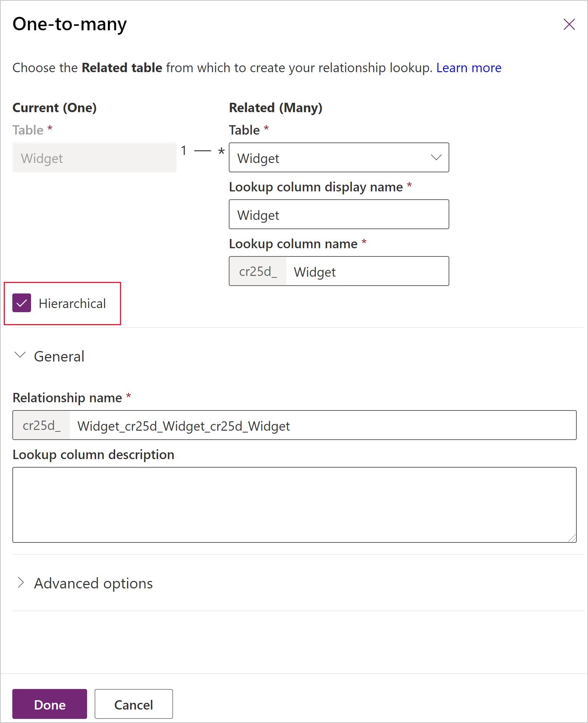Image resolution: width=588 pixels, height=723 pixels.
Task: Click the cr25d_ prefix in Lookup column name
Action: pos(258,271)
